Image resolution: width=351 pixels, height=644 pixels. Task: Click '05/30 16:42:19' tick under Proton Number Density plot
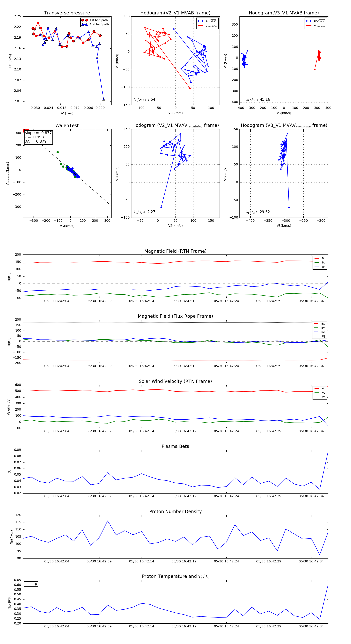(184, 561)
